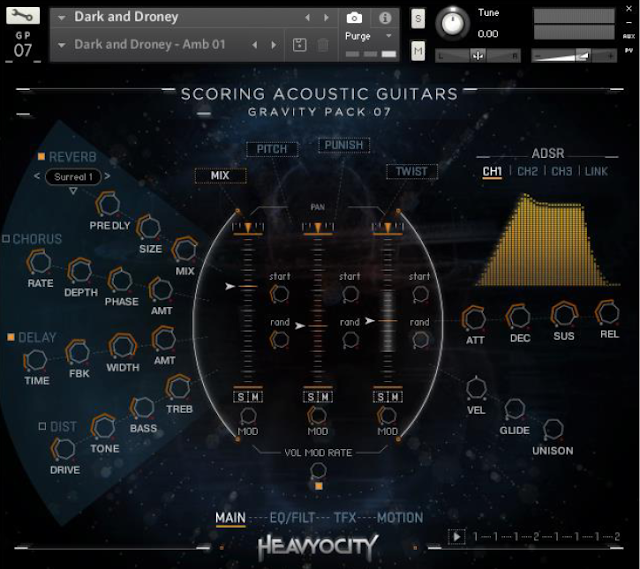Image resolution: width=640 pixels, height=569 pixels.
Task: Open the instrument info icon
Action: coord(384,18)
